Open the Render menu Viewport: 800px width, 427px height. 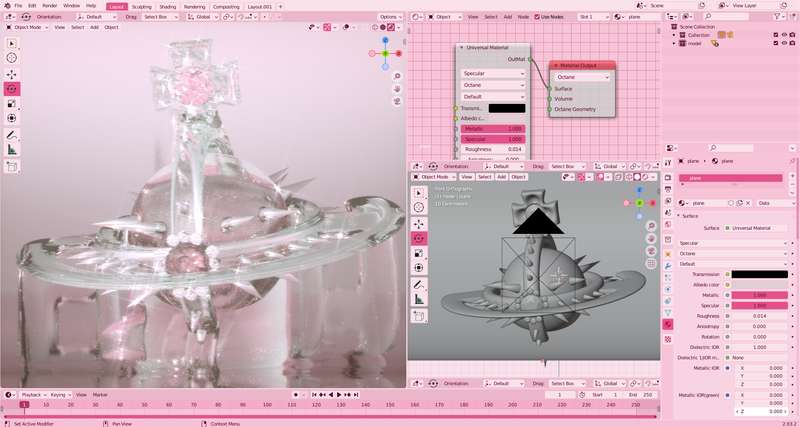[50, 6]
